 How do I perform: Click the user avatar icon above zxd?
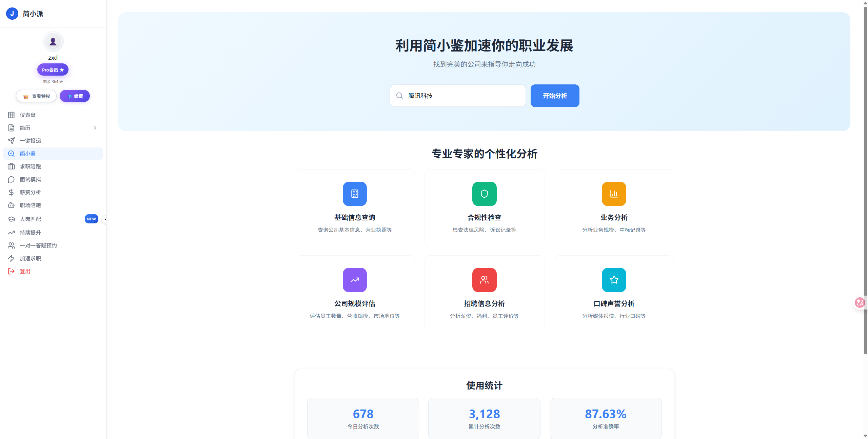pos(53,41)
